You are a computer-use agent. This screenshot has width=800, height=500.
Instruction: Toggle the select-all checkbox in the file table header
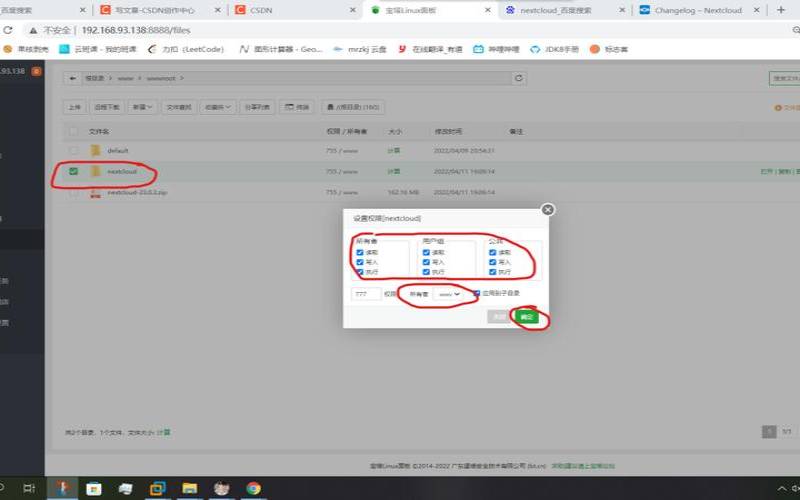[x=73, y=131]
